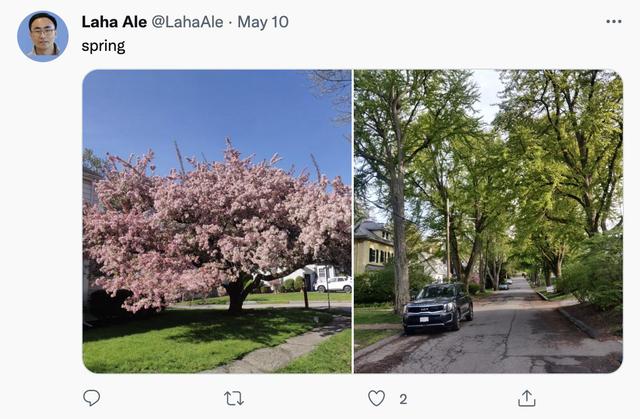Open the @LahaAle handle link
The width and height of the screenshot is (640, 419).
(x=186, y=21)
